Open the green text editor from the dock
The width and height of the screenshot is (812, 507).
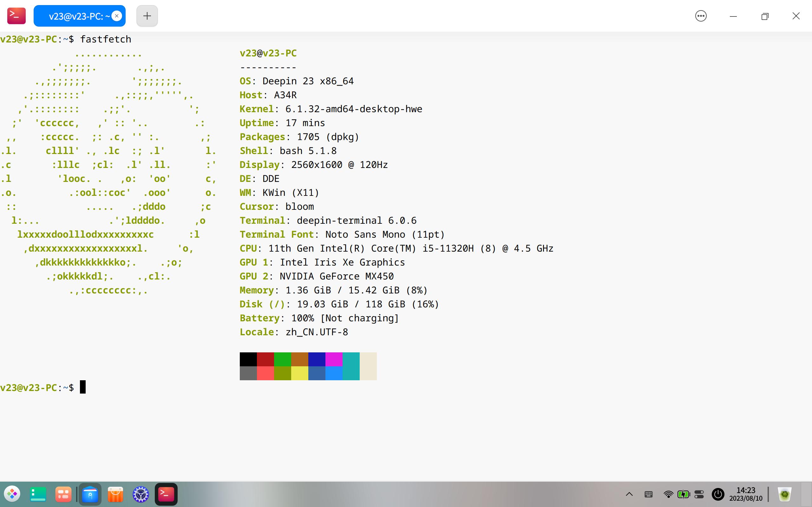[37, 494]
